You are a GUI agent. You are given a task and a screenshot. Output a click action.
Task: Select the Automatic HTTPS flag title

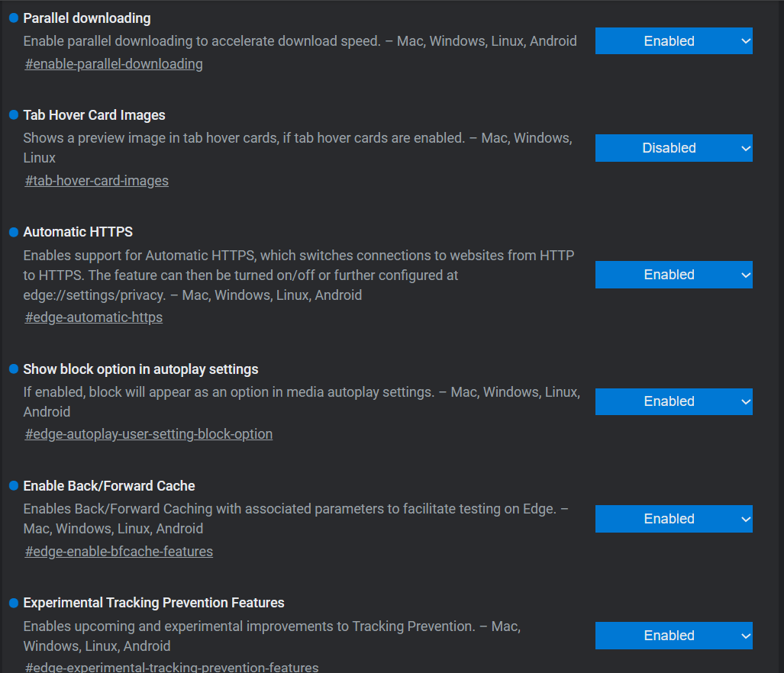[x=78, y=232]
